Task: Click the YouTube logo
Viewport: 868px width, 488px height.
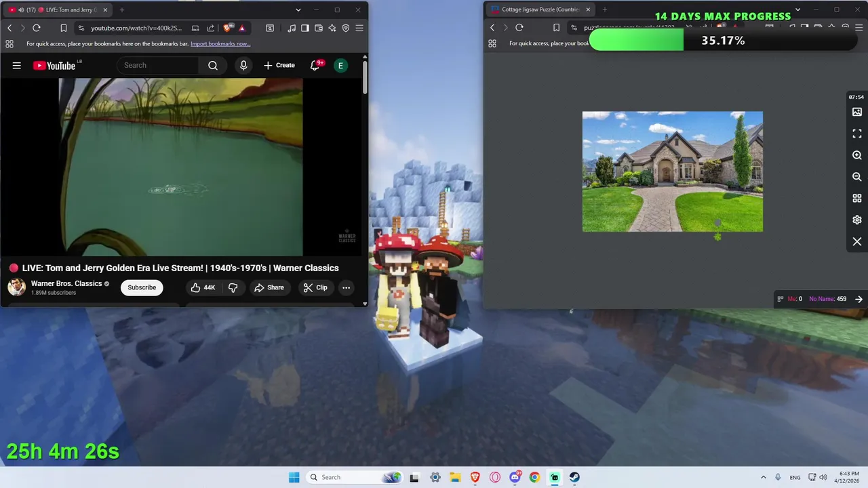Action: point(54,65)
